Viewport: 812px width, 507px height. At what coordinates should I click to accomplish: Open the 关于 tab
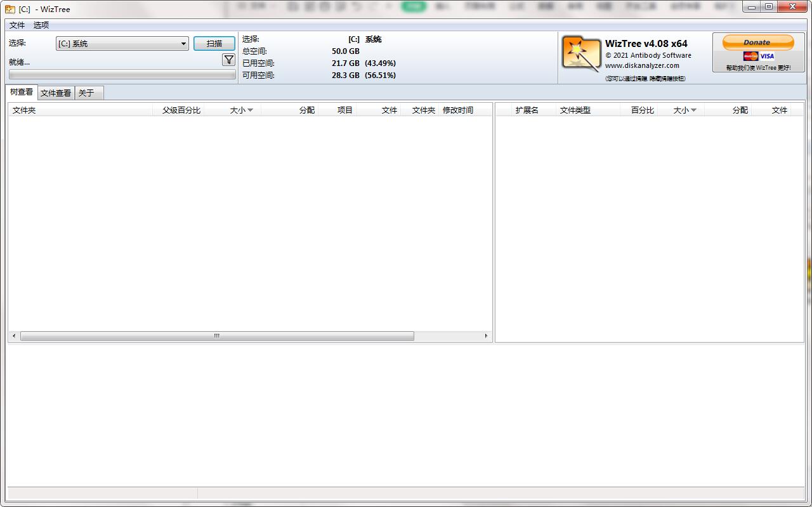pyautogui.click(x=85, y=93)
